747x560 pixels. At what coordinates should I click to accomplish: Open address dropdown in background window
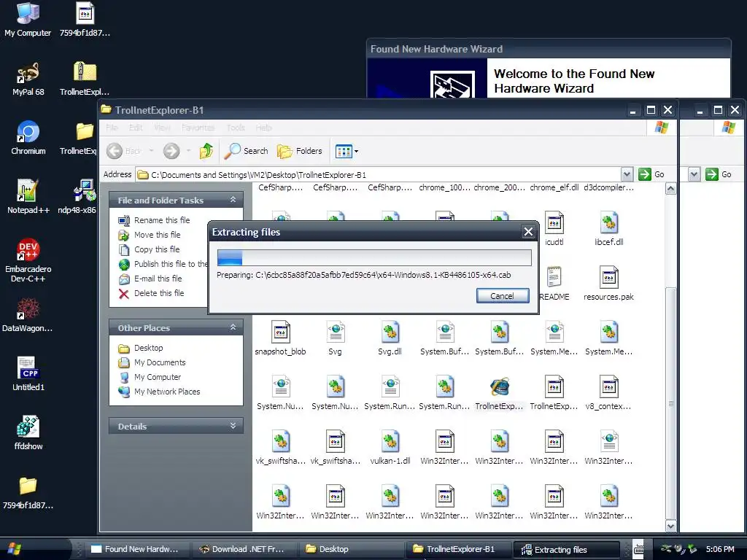694,174
